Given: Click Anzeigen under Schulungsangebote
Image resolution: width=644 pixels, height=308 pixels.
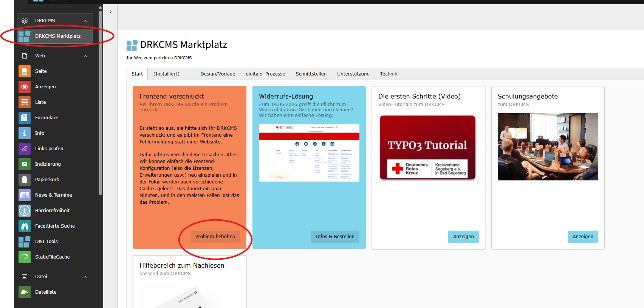Looking at the screenshot, I should (x=583, y=237).
